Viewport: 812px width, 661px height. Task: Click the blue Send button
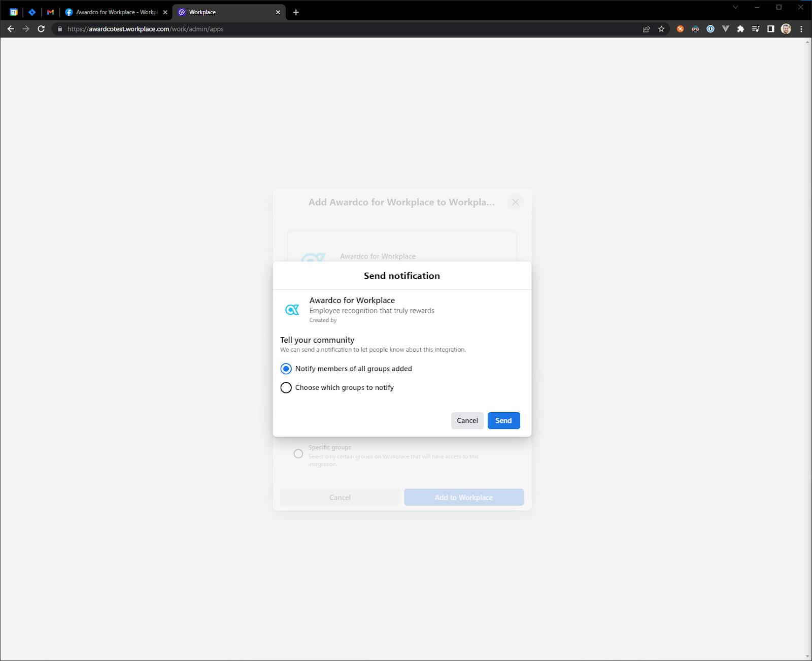click(x=503, y=420)
